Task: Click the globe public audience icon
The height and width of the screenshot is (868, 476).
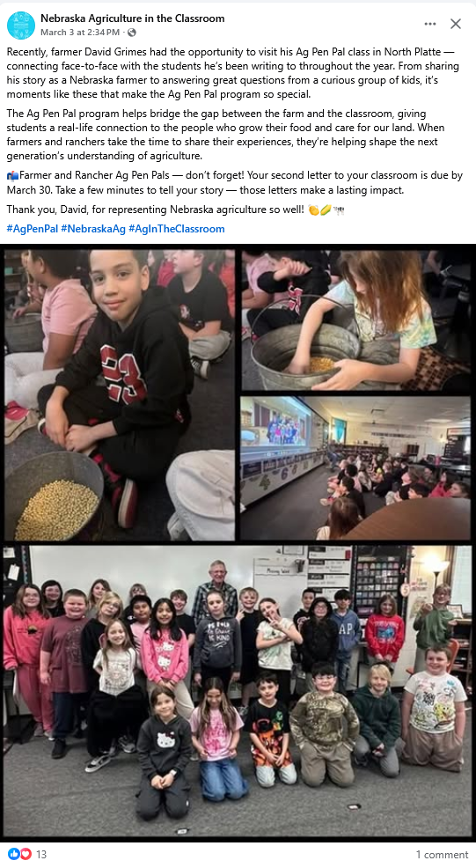Action: tap(132, 33)
